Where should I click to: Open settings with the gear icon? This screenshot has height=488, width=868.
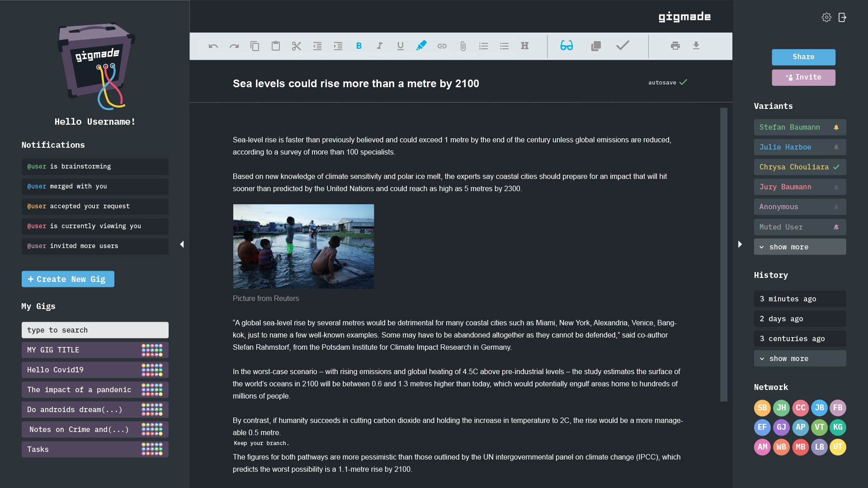point(826,17)
